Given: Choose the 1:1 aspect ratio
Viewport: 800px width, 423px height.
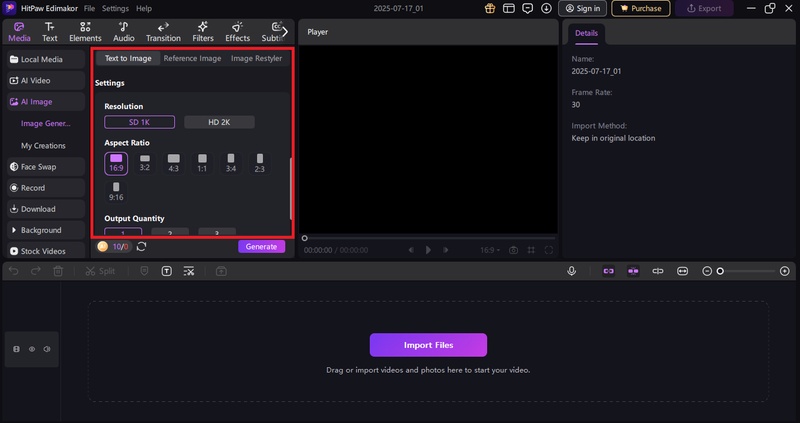Looking at the screenshot, I should tap(203, 163).
